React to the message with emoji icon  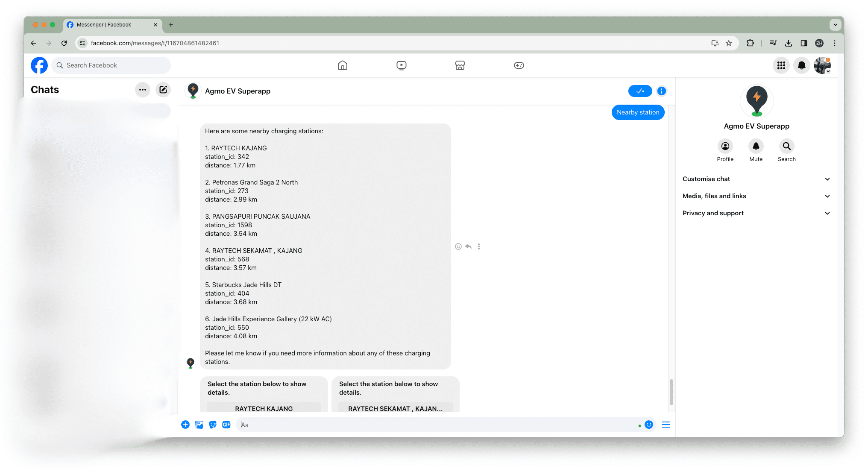pos(458,246)
